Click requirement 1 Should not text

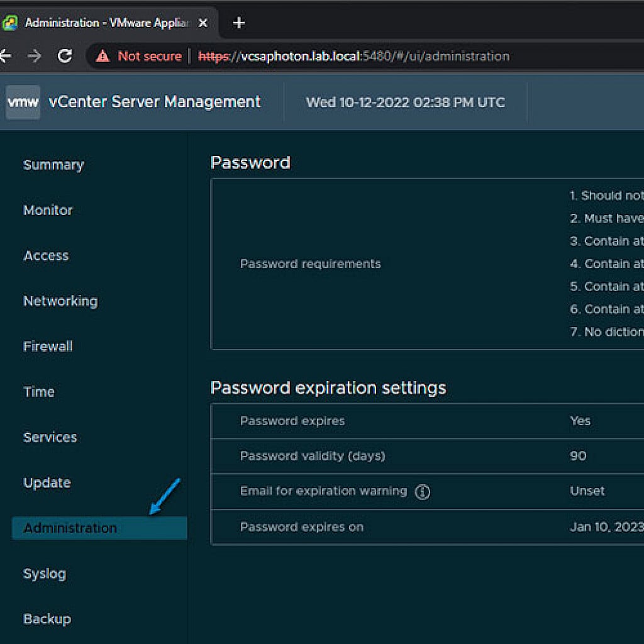tap(607, 196)
